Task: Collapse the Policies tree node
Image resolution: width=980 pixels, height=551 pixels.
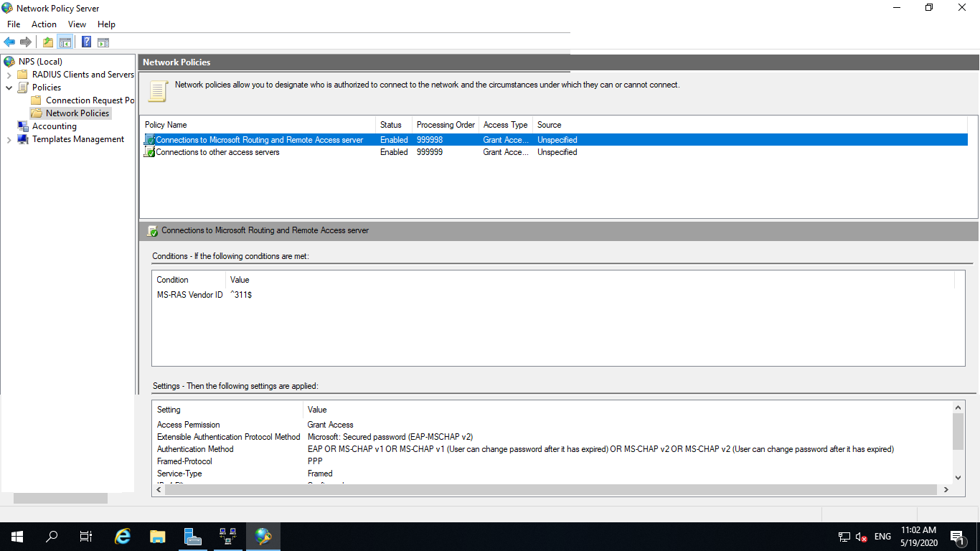Action: (9, 88)
